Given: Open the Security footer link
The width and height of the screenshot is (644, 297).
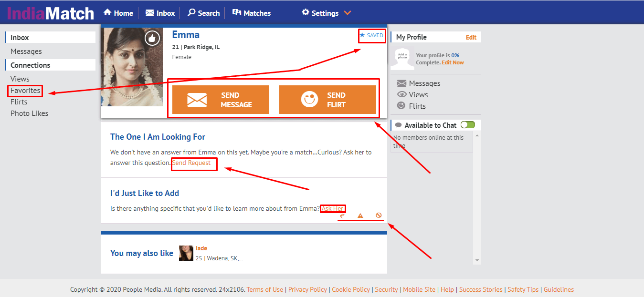Looking at the screenshot, I should pyautogui.click(x=386, y=289).
